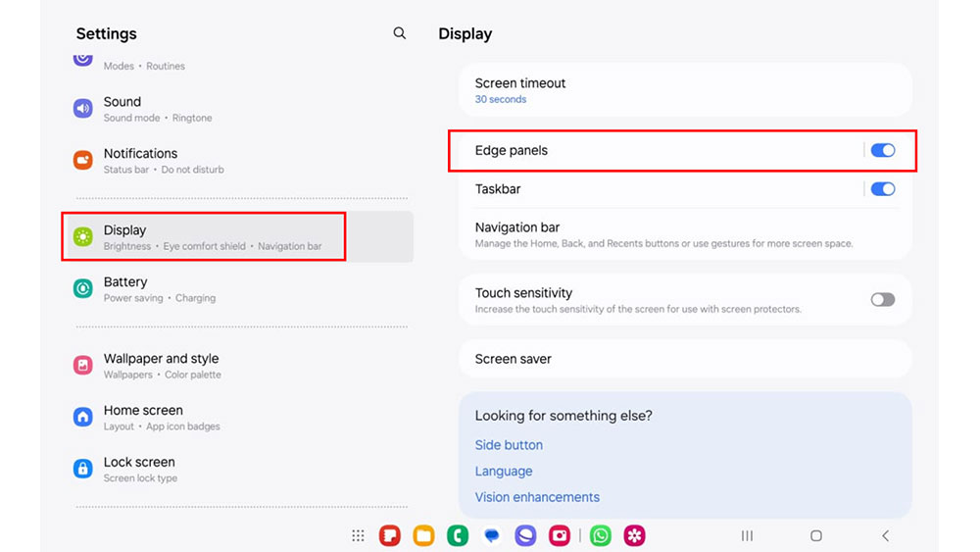
Task: Select Battery in settings list
Action: 237,289
